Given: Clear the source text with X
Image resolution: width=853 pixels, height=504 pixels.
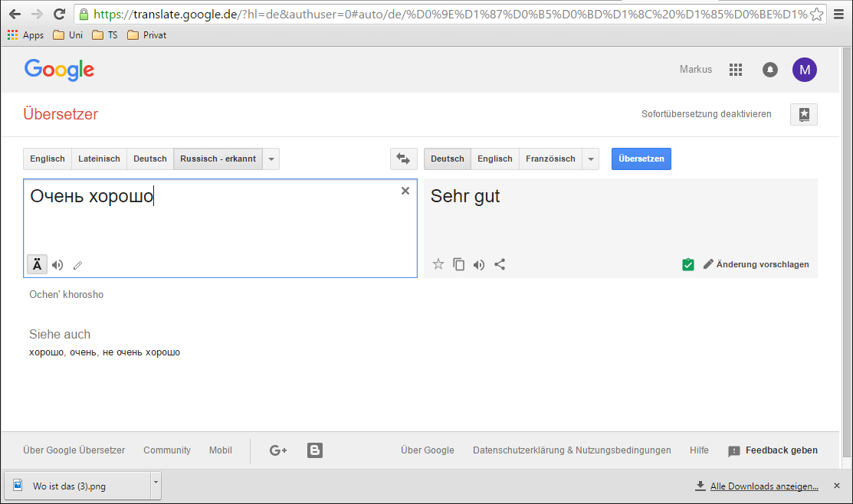Looking at the screenshot, I should pos(405,191).
